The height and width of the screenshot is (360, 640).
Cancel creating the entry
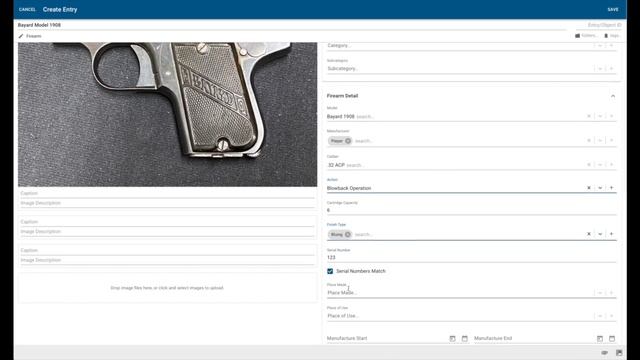(27, 9)
